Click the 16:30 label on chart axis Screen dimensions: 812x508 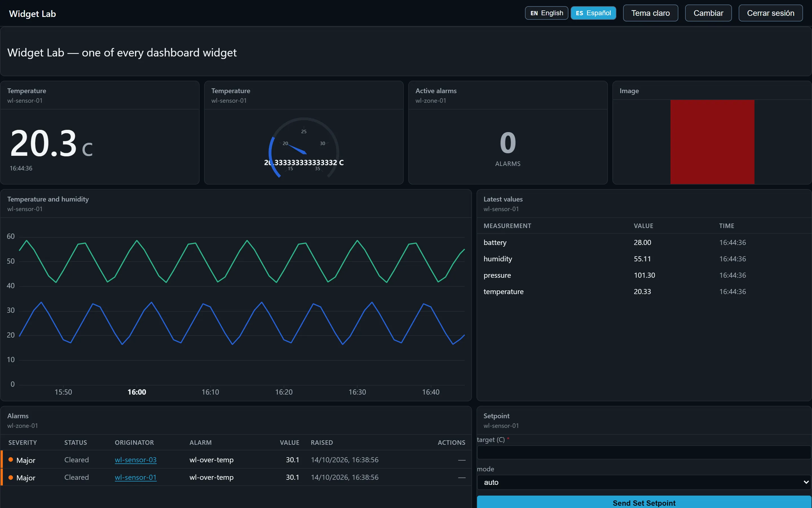coord(357,392)
